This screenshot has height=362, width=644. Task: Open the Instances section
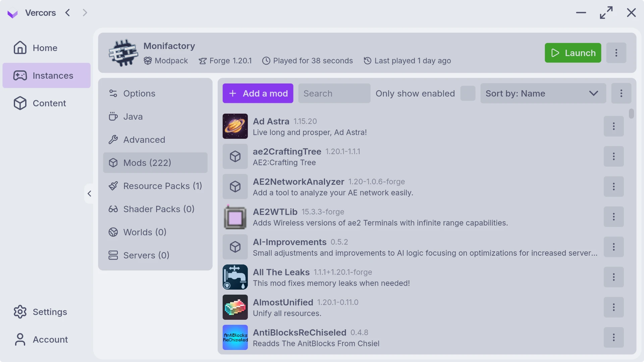pos(47,76)
